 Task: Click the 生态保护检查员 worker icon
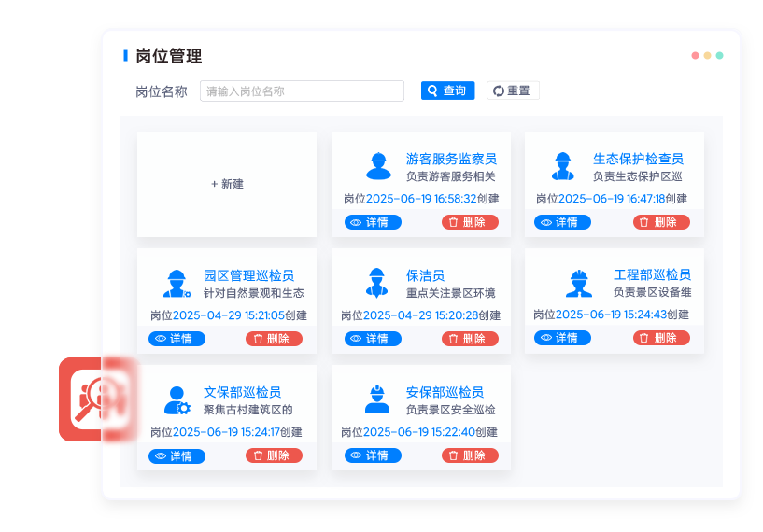(x=561, y=166)
